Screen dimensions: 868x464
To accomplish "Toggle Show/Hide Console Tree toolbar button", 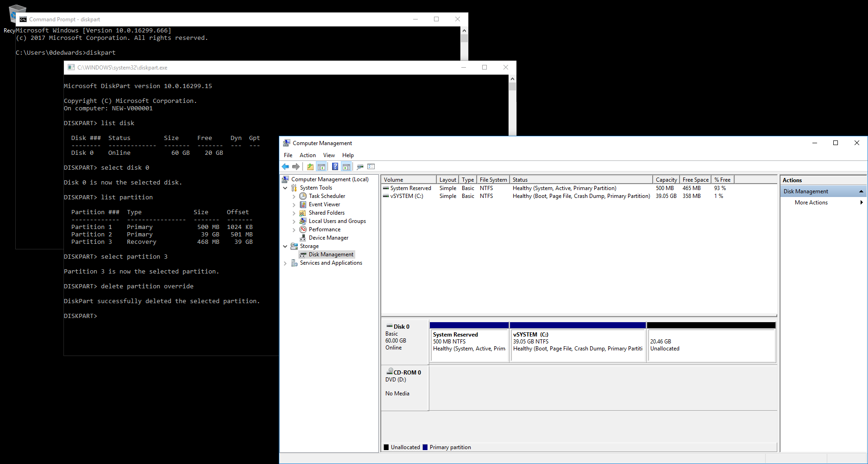I will click(321, 167).
